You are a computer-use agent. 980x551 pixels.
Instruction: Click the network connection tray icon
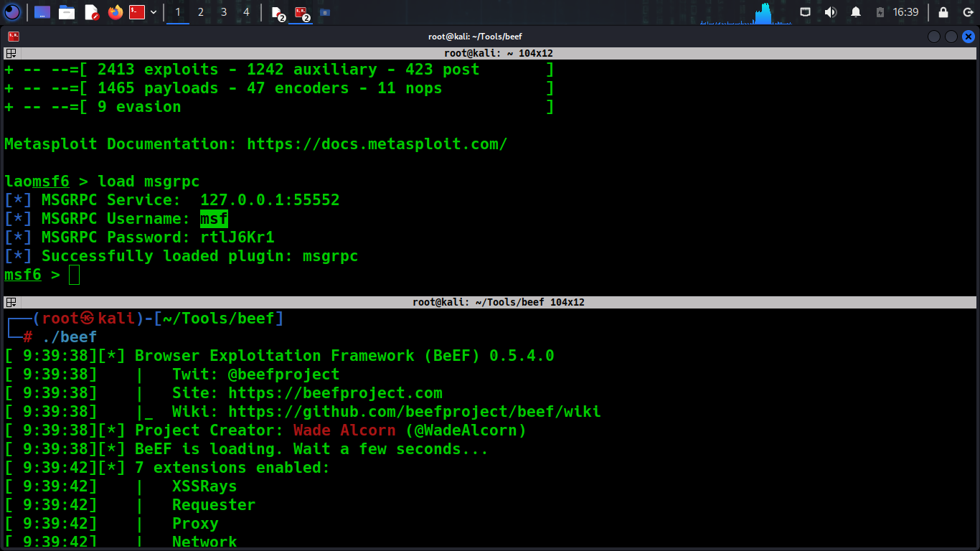tap(806, 12)
